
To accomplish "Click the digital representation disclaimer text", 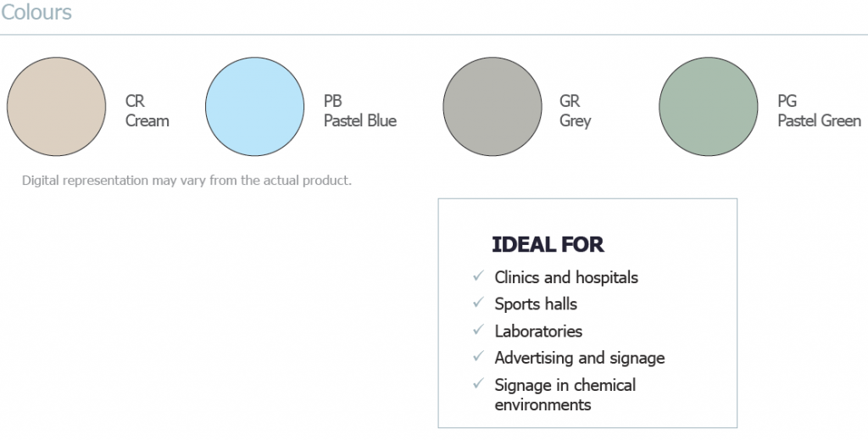I will point(186,181).
